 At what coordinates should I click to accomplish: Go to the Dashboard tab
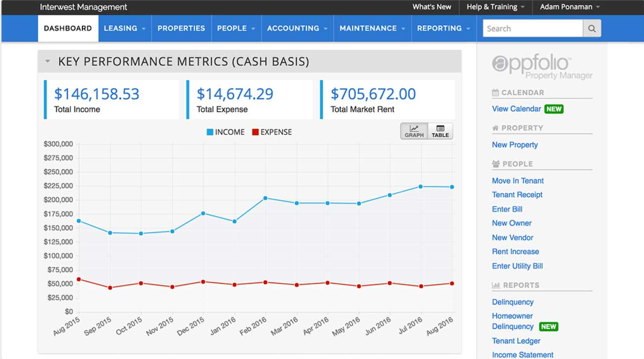[x=68, y=29]
